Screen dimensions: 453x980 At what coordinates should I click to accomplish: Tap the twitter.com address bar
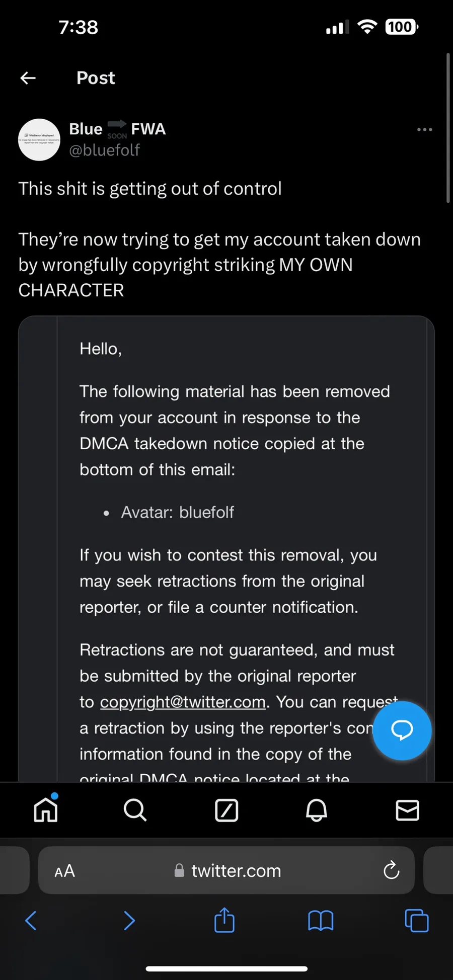coord(226,870)
